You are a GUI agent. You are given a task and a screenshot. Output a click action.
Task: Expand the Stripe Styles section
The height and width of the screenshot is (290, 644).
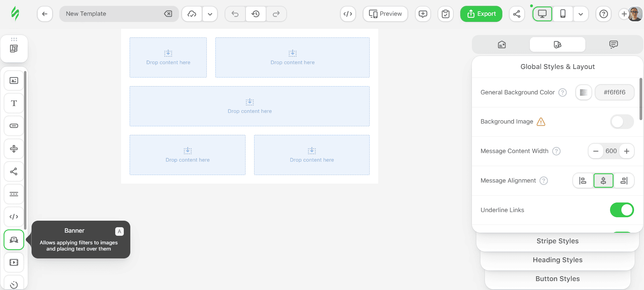point(558,241)
